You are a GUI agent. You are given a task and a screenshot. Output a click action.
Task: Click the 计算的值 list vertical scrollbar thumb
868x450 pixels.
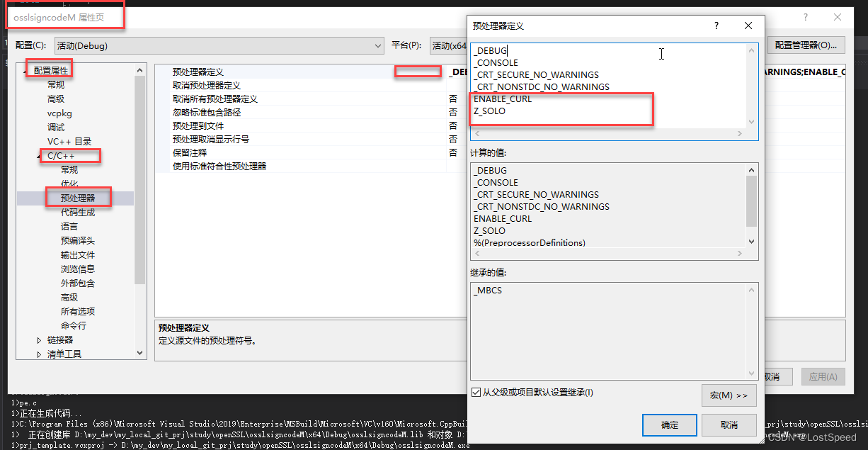752,201
